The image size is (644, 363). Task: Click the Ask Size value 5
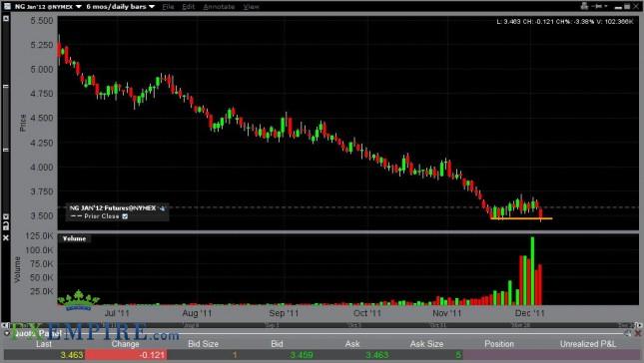pyautogui.click(x=458, y=355)
